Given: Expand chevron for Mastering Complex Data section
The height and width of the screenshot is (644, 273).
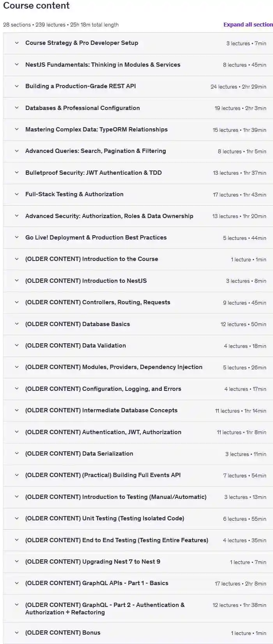Looking at the screenshot, I should tap(17, 130).
